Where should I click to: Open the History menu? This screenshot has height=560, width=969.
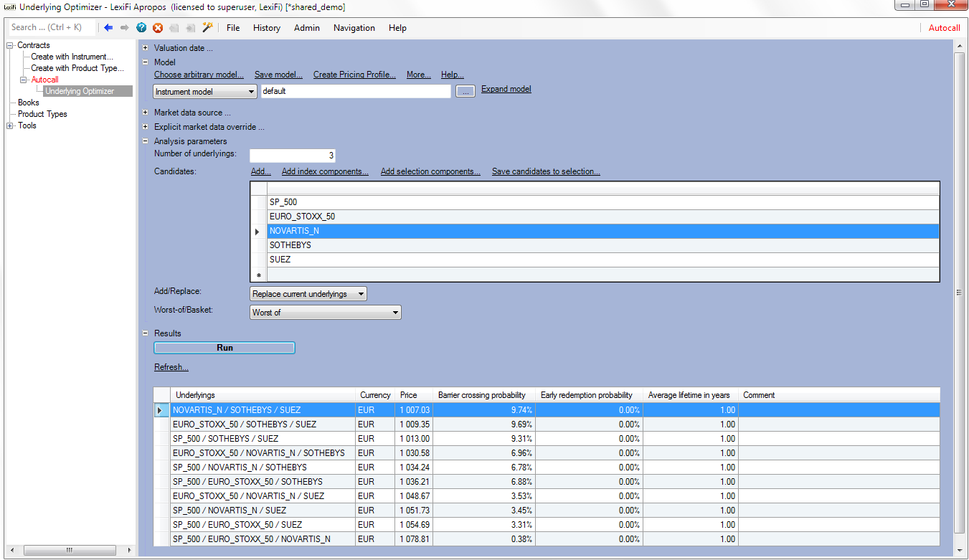coord(267,28)
